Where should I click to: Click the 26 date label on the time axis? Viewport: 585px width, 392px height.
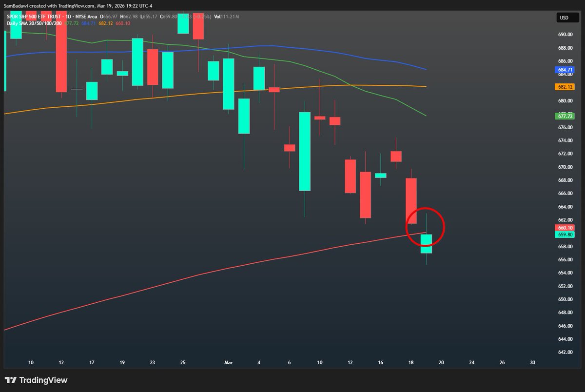[x=502, y=363]
